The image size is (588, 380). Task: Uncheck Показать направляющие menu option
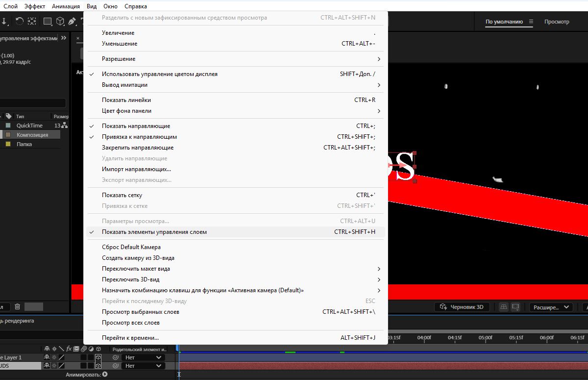(x=235, y=126)
